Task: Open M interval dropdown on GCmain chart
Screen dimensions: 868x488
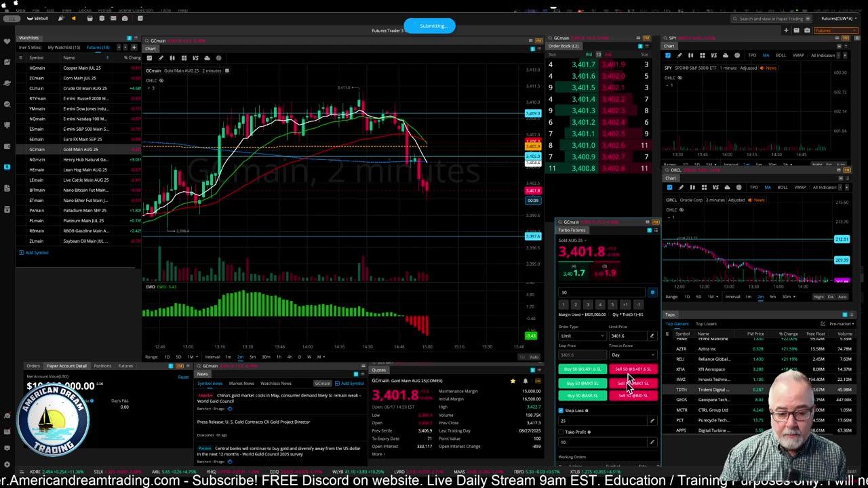Action: coord(320,357)
